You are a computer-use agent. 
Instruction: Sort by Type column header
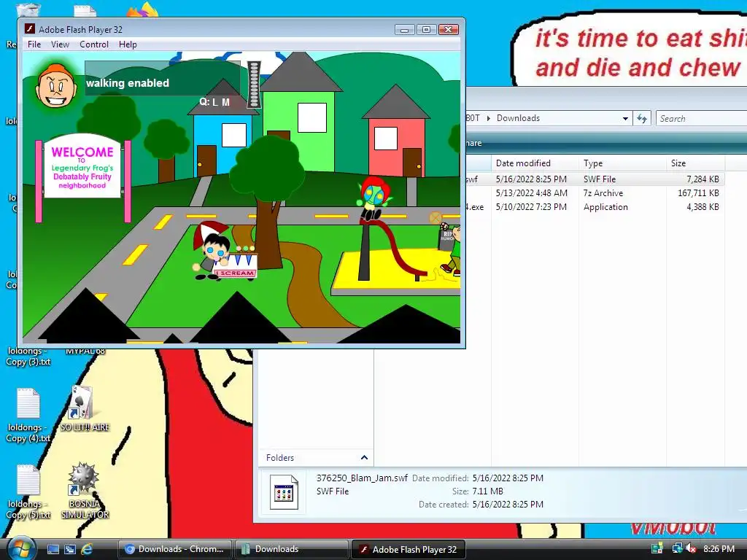(x=622, y=163)
